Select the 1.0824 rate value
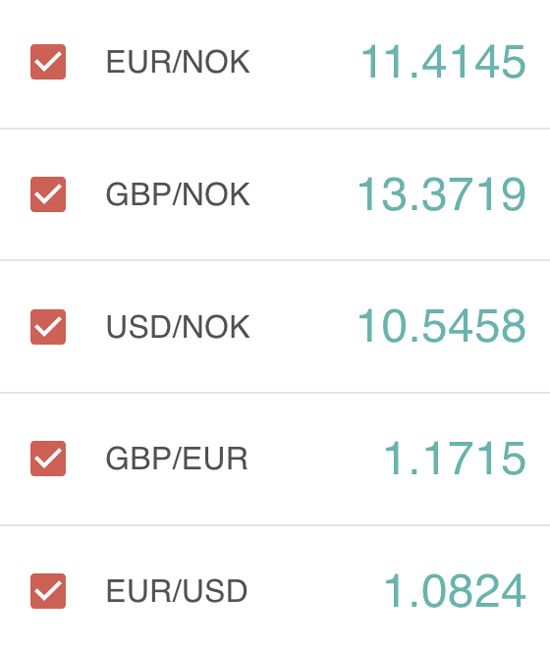550x650 pixels. click(455, 591)
